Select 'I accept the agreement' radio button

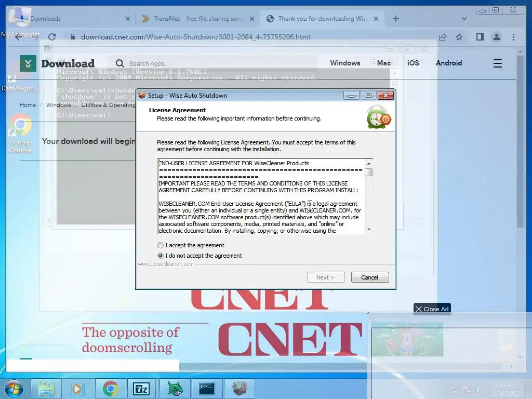pyautogui.click(x=161, y=245)
